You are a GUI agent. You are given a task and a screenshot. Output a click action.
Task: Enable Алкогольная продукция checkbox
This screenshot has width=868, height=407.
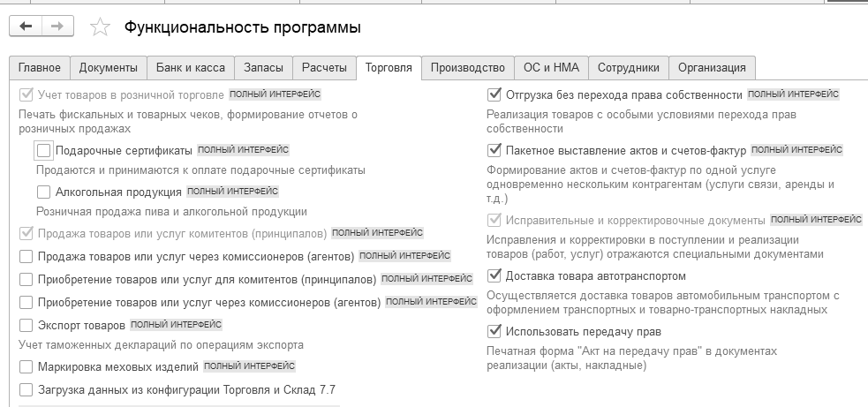[44, 192]
